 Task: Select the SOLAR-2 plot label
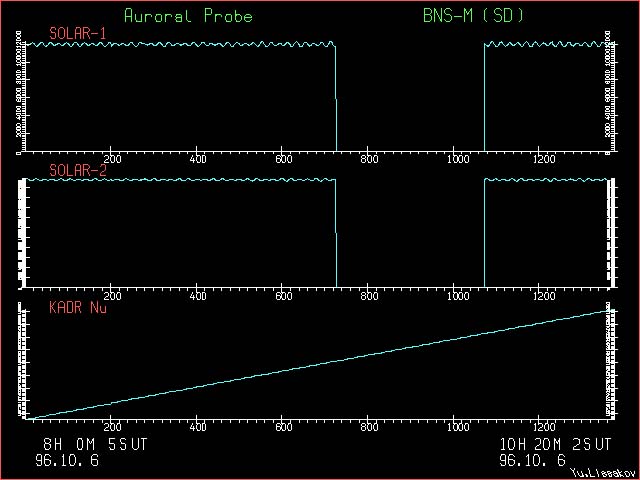(x=78, y=170)
